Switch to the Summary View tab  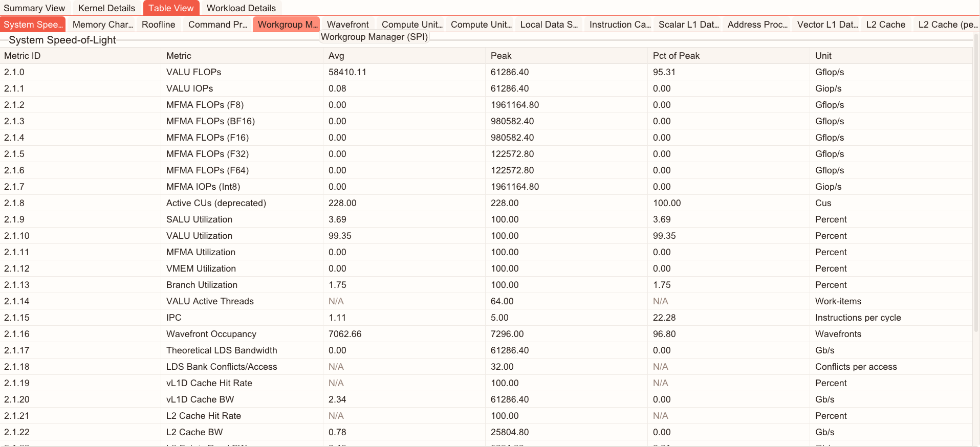34,8
